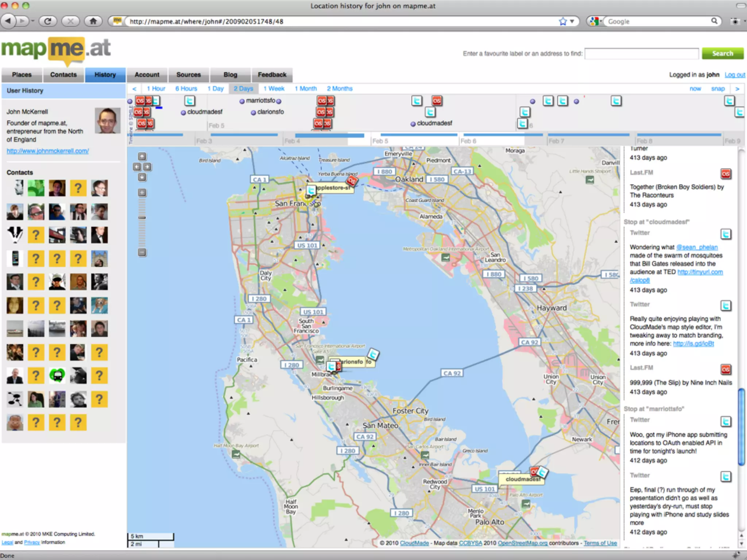Click the Last.FM icon beside Nine Inch Nails

pos(726,369)
